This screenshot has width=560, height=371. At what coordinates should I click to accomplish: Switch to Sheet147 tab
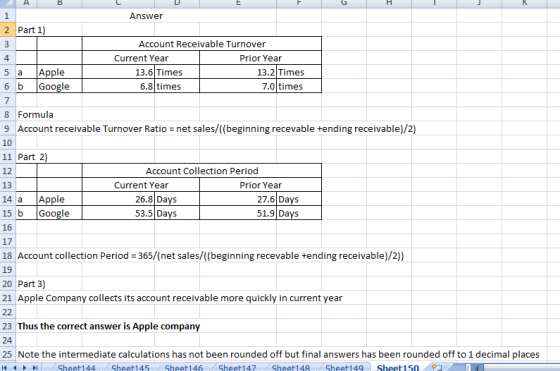point(237,368)
